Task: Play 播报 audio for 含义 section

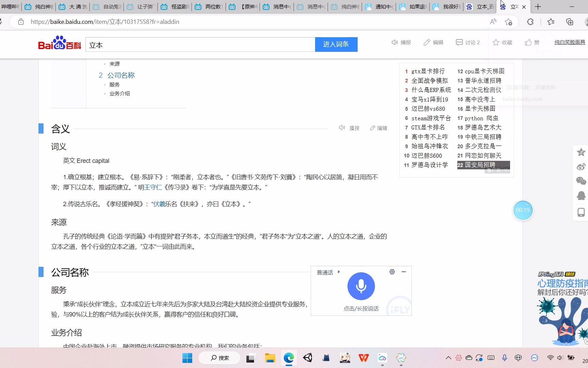Action: pyautogui.click(x=349, y=128)
